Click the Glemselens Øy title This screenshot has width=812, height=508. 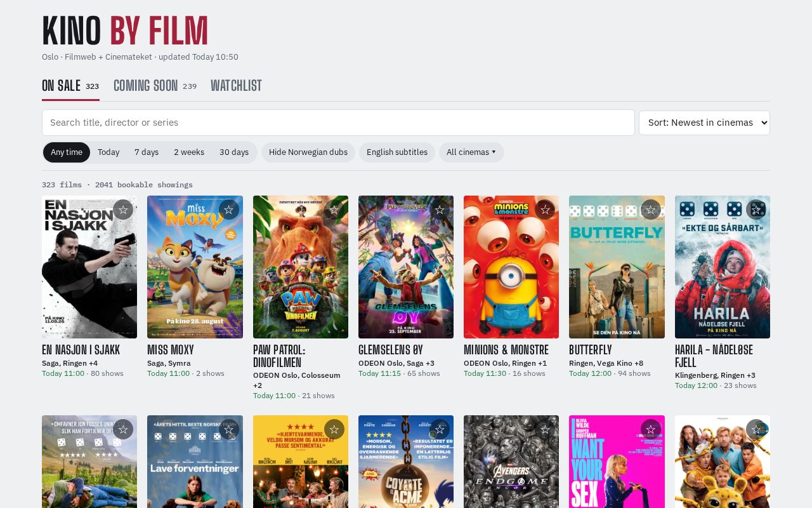tap(391, 350)
